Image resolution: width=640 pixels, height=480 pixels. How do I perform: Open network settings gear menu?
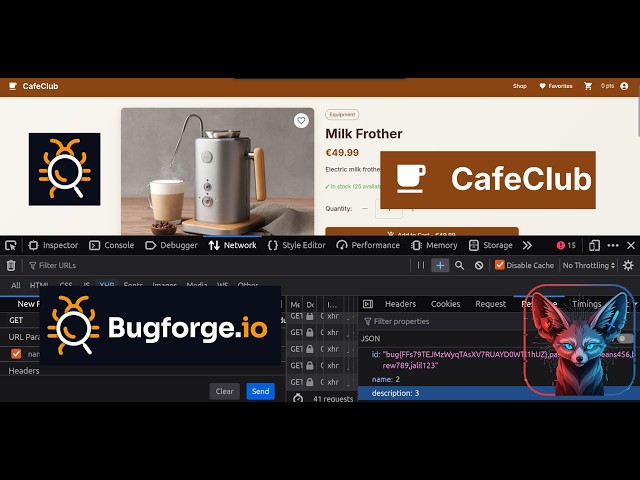tap(628, 265)
